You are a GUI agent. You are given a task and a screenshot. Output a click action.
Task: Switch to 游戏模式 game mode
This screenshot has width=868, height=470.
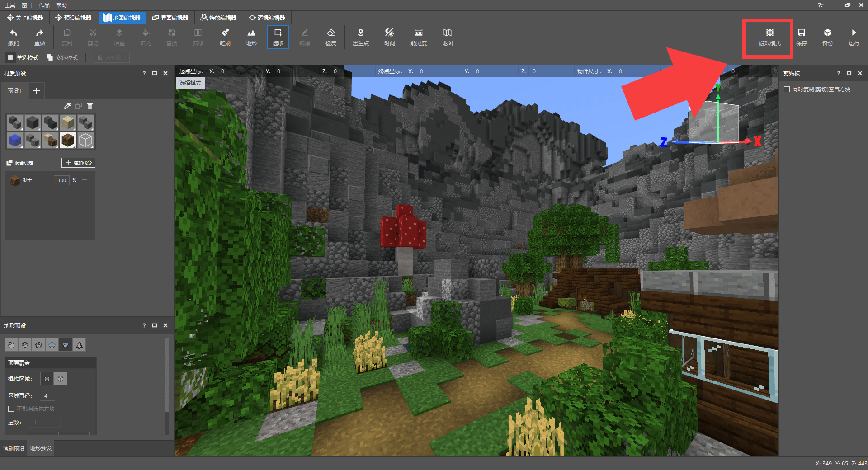coord(769,37)
